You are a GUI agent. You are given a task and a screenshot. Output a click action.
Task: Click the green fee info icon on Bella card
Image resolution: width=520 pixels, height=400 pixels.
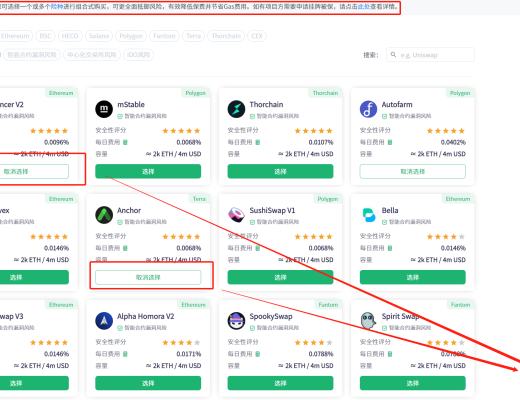point(390,248)
